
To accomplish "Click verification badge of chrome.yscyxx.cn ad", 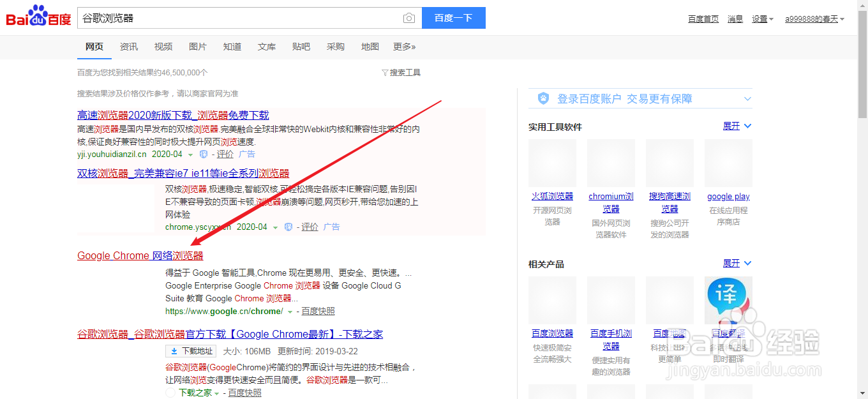I will point(288,227).
